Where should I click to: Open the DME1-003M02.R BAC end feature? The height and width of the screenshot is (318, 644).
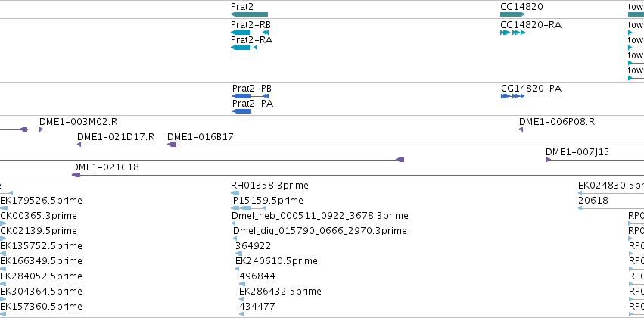pyautogui.click(x=41, y=129)
